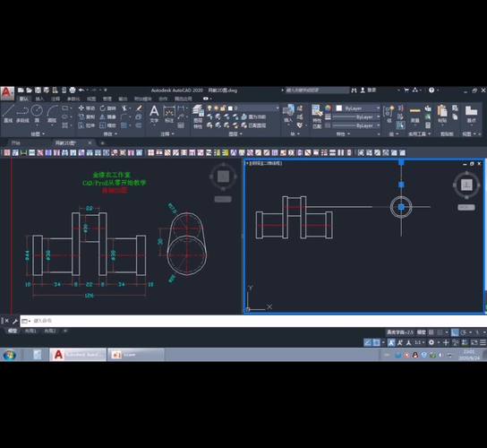The height and width of the screenshot is (448, 487).
Task: Click the Help question mark icon
Action: click(431, 90)
